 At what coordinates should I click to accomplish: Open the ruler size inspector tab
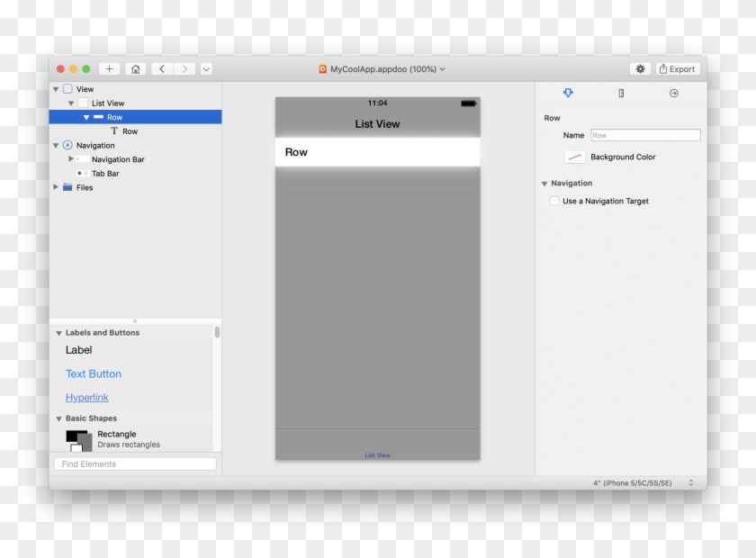[621, 94]
